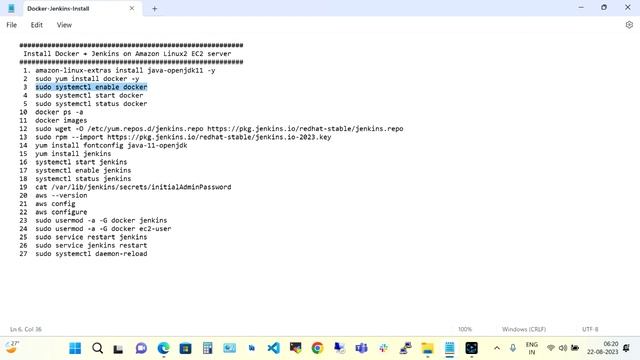This screenshot has width=640, height=360.
Task: Open the File menu
Action: point(11,25)
